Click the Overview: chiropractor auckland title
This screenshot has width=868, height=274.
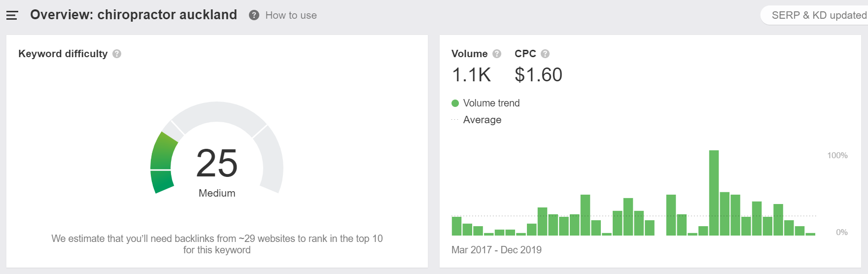click(x=134, y=15)
